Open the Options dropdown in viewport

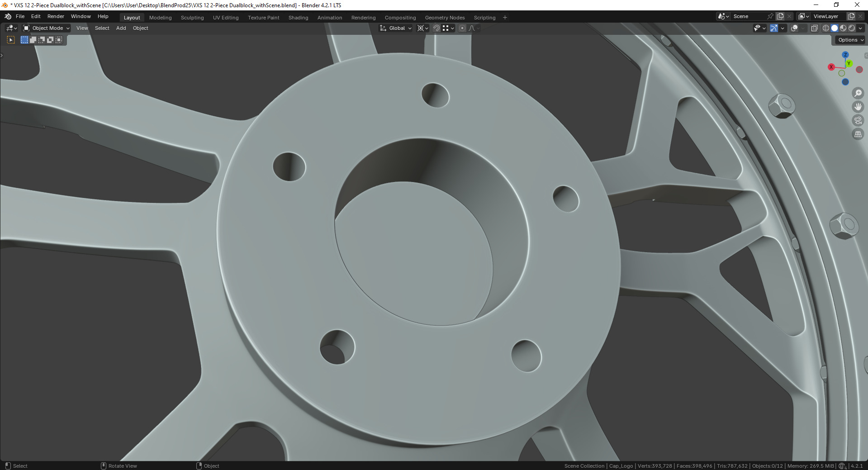coord(850,40)
